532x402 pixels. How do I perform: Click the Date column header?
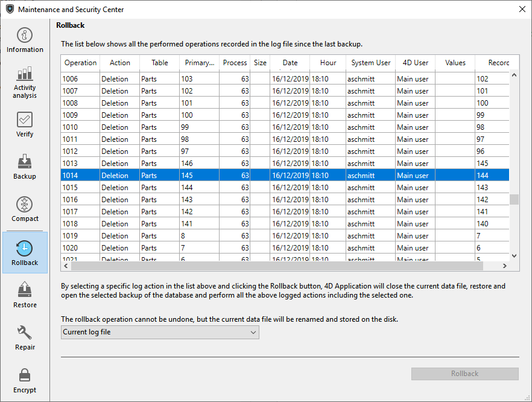(x=290, y=63)
